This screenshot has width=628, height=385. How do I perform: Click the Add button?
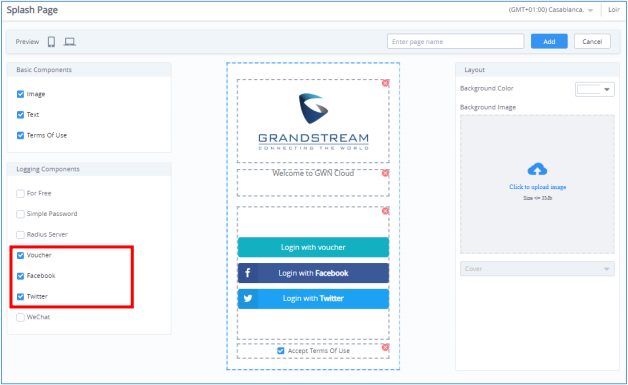coord(549,41)
